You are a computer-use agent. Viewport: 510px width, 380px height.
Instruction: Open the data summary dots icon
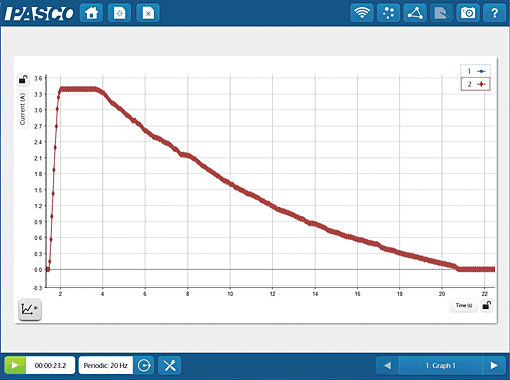click(388, 13)
